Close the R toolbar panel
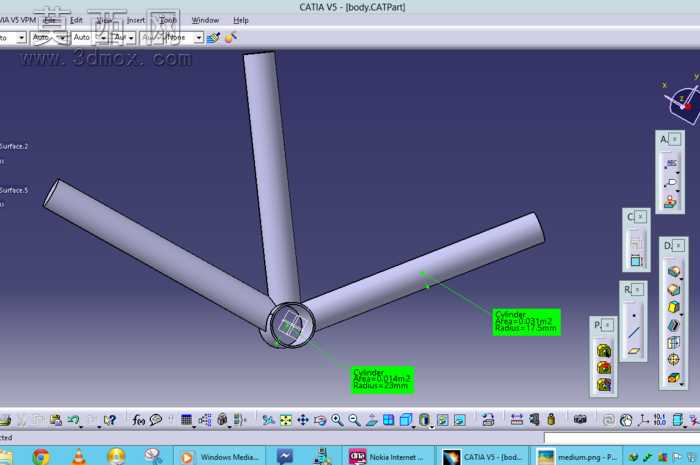 coord(638,290)
